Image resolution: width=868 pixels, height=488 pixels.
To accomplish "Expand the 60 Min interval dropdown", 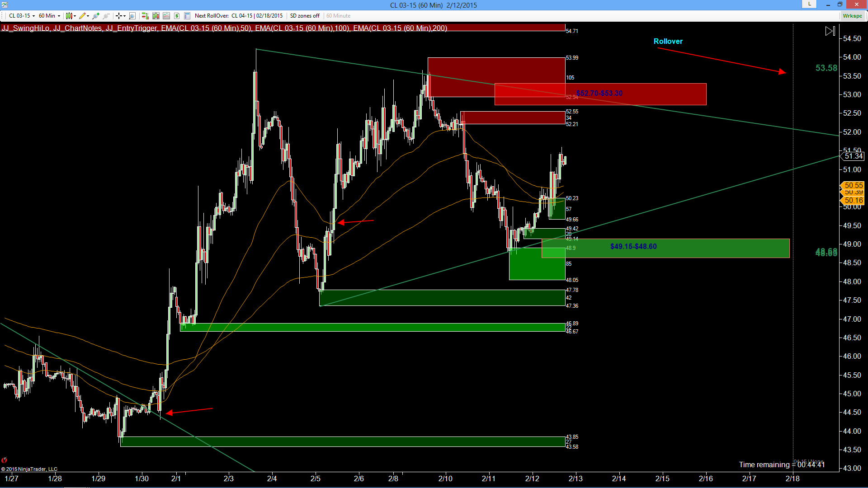I will click(x=49, y=16).
